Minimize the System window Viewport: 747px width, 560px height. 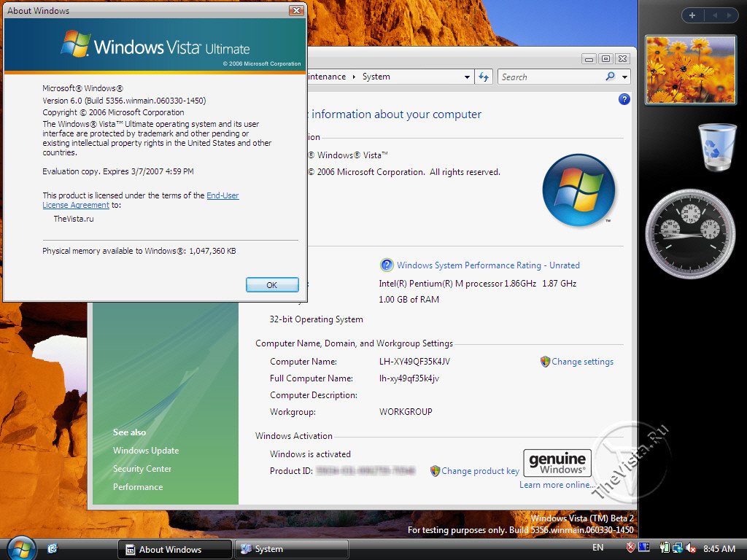[589, 58]
